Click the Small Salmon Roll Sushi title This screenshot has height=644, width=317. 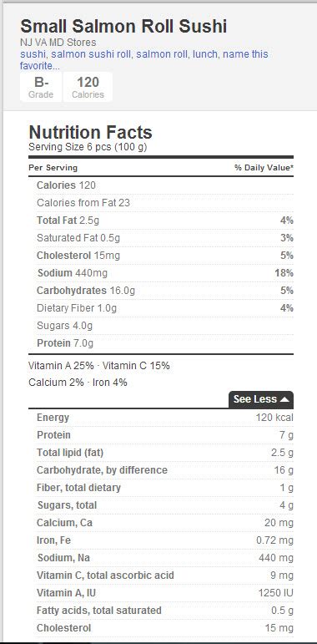click(123, 27)
